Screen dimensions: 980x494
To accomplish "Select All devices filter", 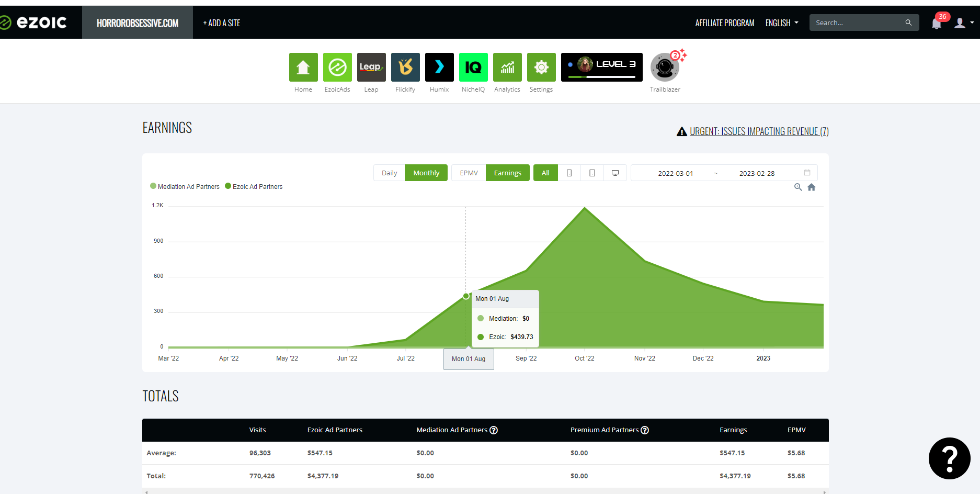I will click(545, 173).
